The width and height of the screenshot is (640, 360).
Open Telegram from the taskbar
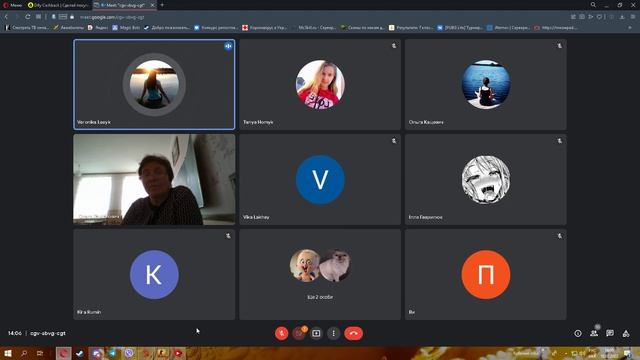(113, 353)
